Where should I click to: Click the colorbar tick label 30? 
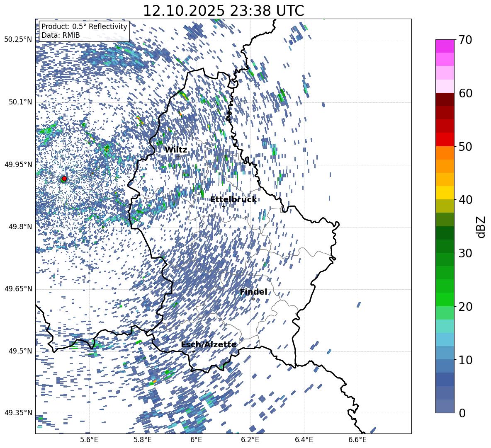pos(465,253)
